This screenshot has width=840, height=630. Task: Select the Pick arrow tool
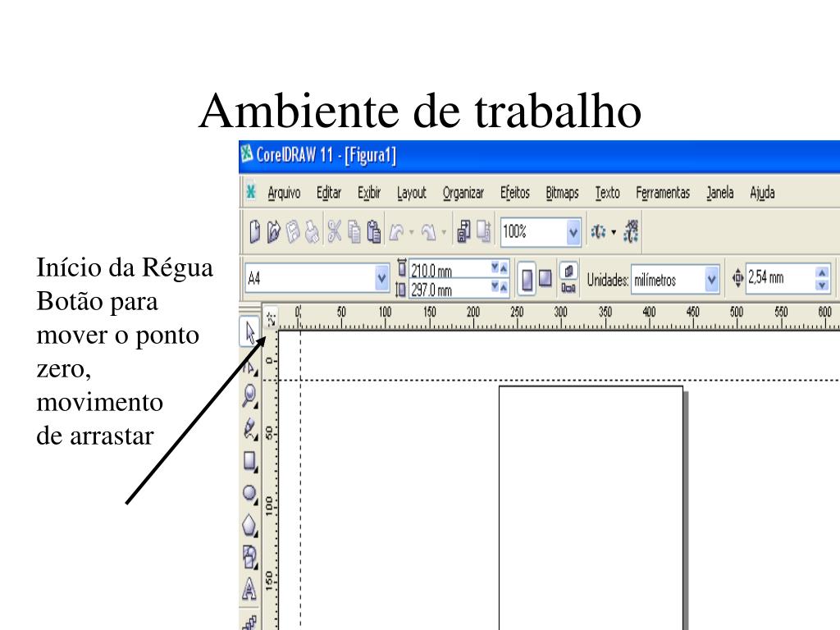click(x=249, y=331)
